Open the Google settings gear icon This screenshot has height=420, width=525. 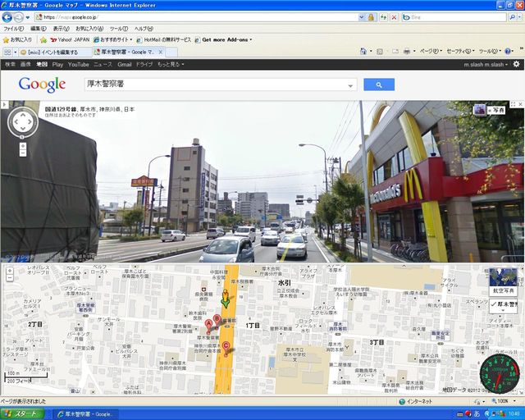tap(515, 63)
